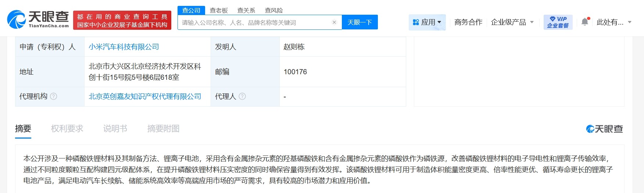Viewport: 644px width, 193px height.
Task: Click the VIP 企业套餐 badge
Action: coord(558,22)
